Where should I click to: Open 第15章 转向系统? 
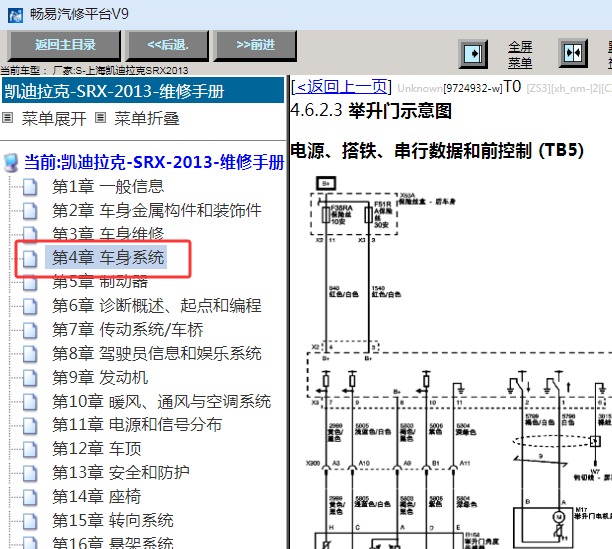pyautogui.click(x=113, y=521)
